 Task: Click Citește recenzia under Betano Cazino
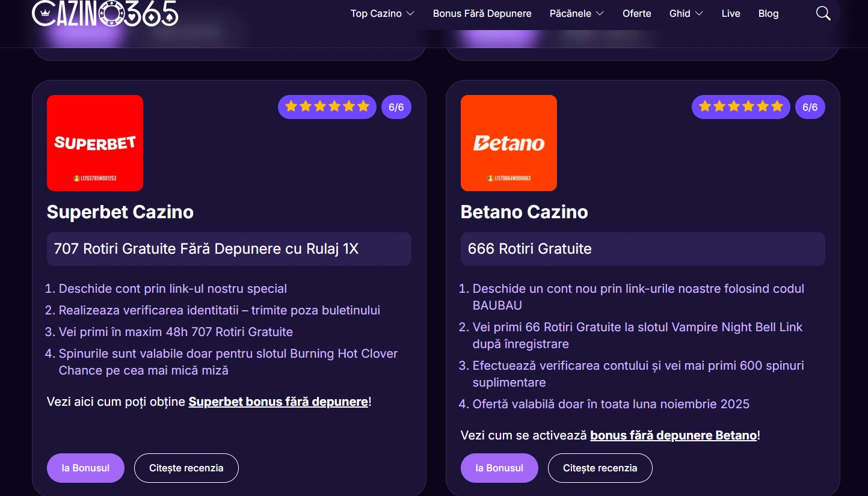[x=600, y=468]
